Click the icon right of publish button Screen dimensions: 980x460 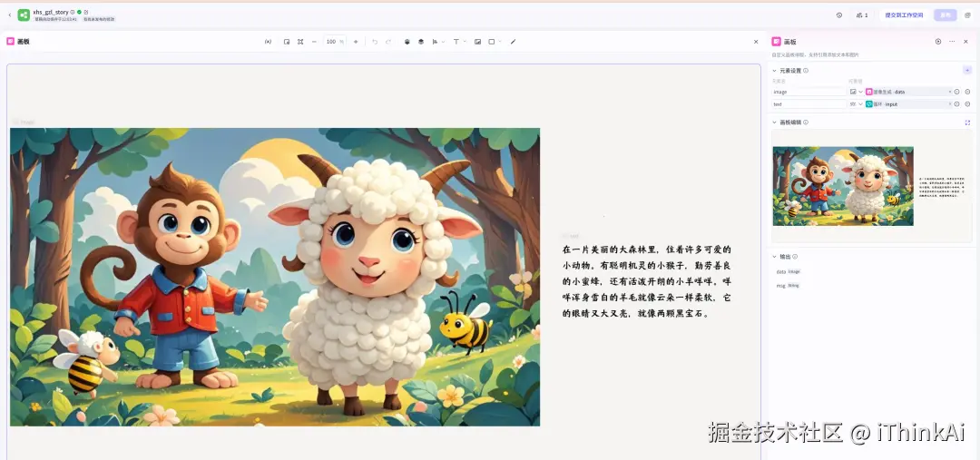967,15
